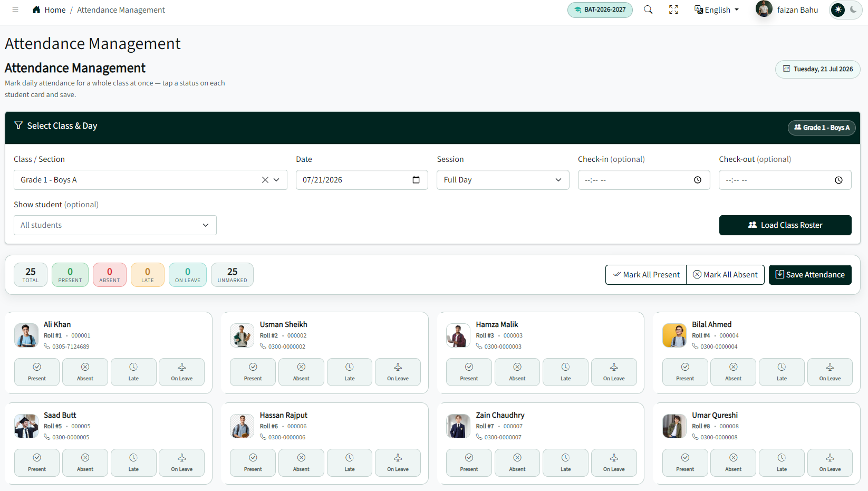
Task: Click the Grade 1 - Boys A header badge
Action: point(822,128)
